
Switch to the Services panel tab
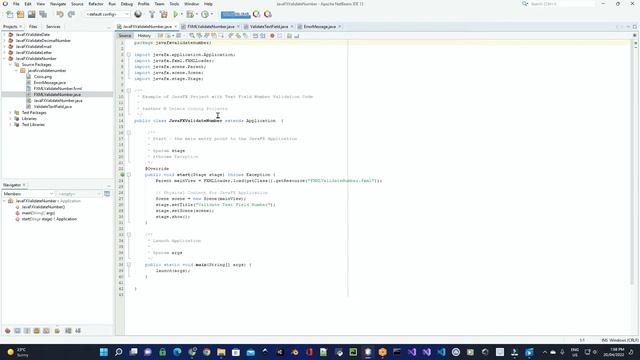pos(53,27)
